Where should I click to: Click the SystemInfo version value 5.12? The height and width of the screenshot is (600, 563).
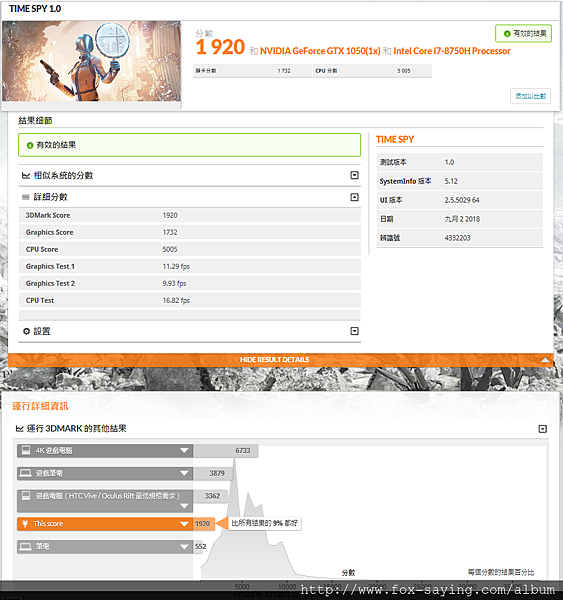click(x=451, y=181)
